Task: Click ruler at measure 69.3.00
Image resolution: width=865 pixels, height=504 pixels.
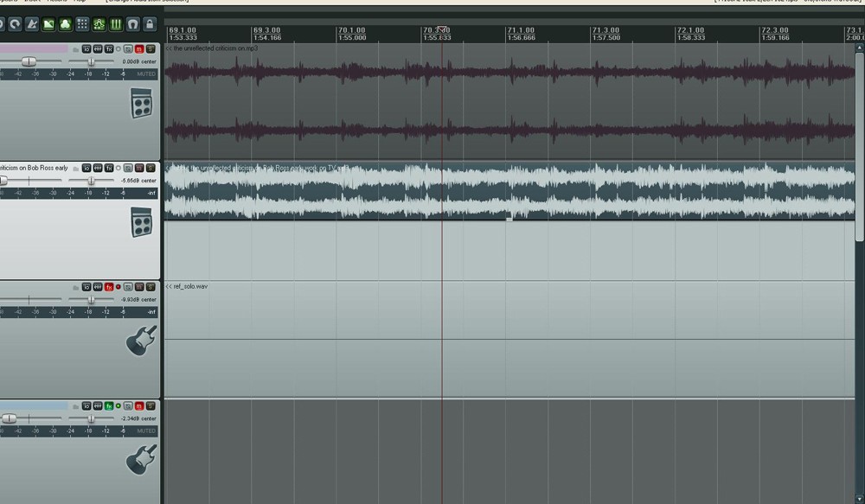Action: click(x=266, y=30)
